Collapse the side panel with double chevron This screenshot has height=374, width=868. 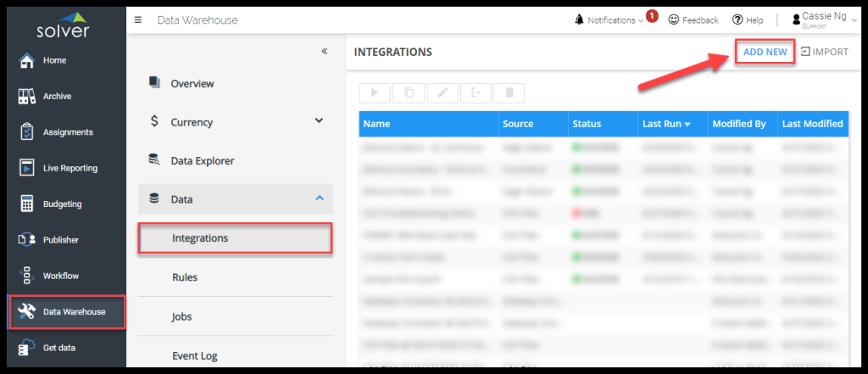pyautogui.click(x=324, y=52)
